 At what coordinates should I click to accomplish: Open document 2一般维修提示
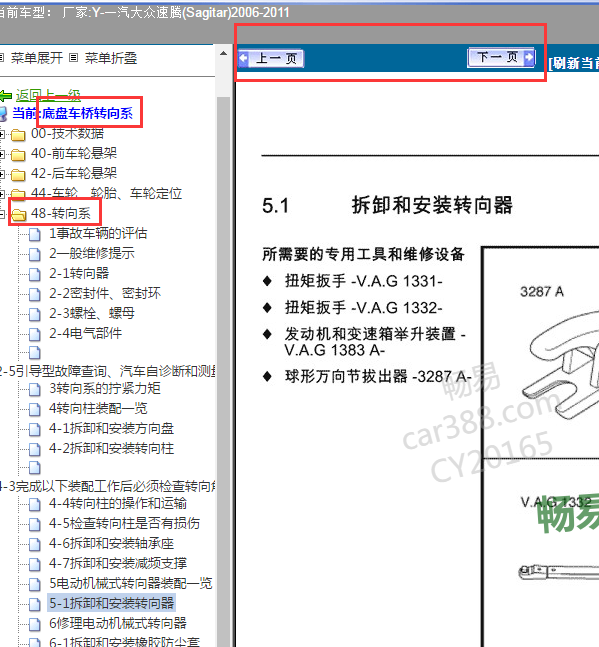pyautogui.click(x=92, y=253)
